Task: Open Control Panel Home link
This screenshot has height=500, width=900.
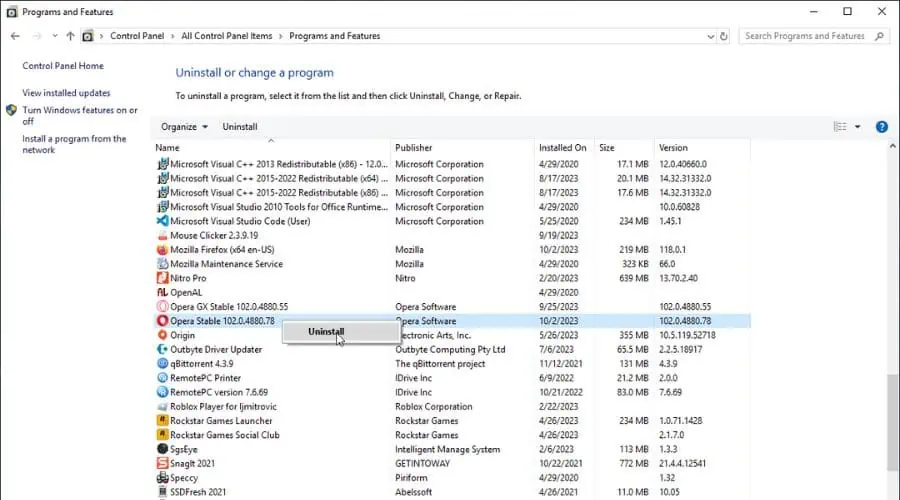Action: (x=63, y=66)
